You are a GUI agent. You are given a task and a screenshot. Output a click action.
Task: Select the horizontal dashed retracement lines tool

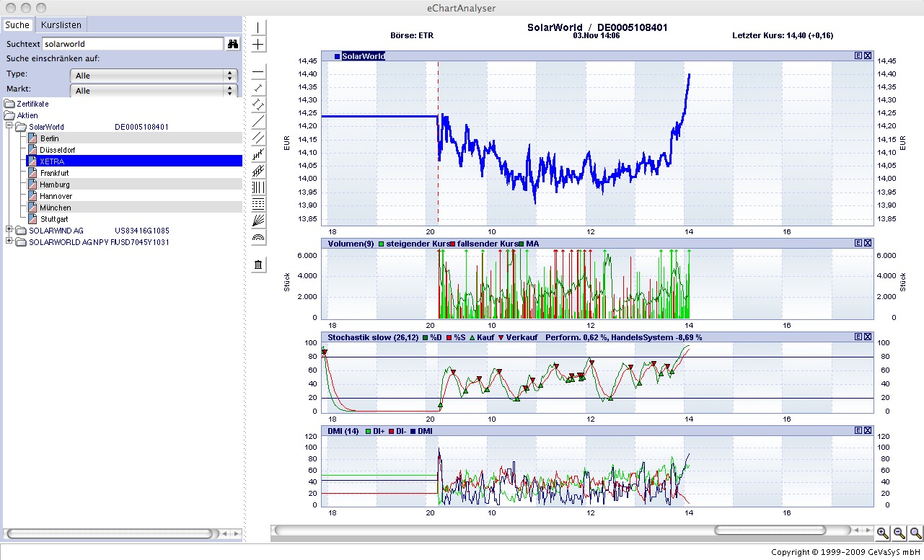pyautogui.click(x=259, y=204)
